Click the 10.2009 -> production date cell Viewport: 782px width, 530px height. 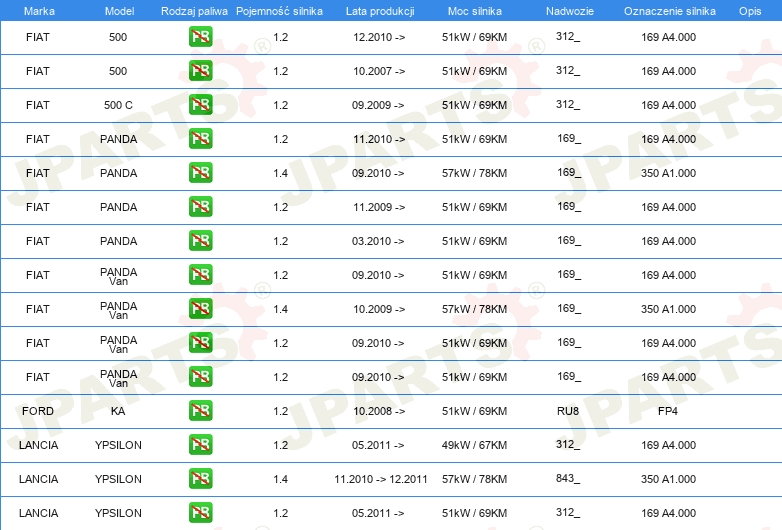click(x=379, y=309)
